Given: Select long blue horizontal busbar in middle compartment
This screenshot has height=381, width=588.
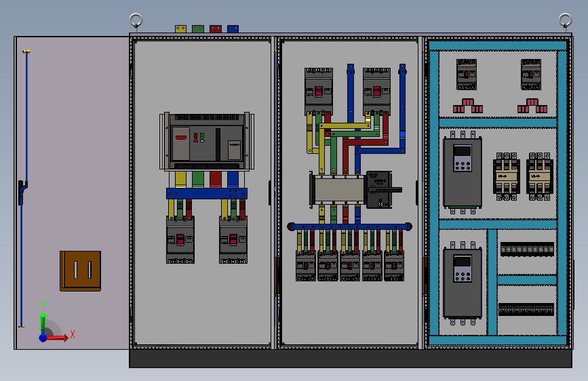Looking at the screenshot, I should [349, 226].
